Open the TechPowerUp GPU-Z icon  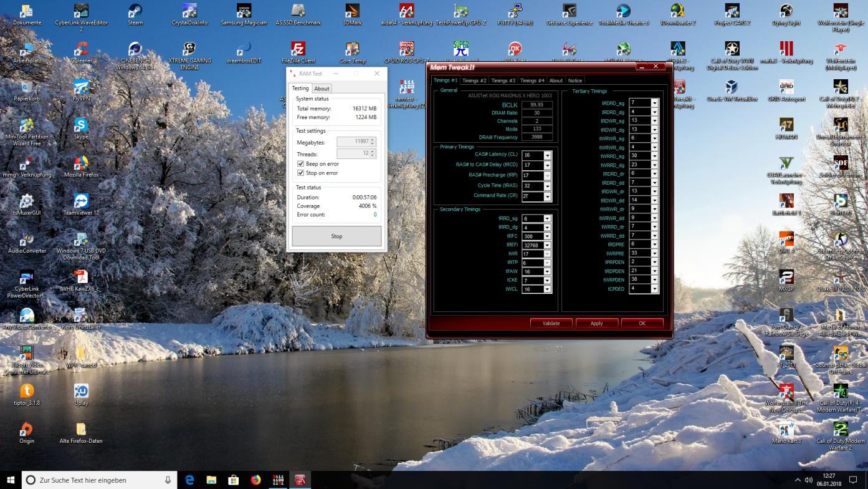point(460,14)
